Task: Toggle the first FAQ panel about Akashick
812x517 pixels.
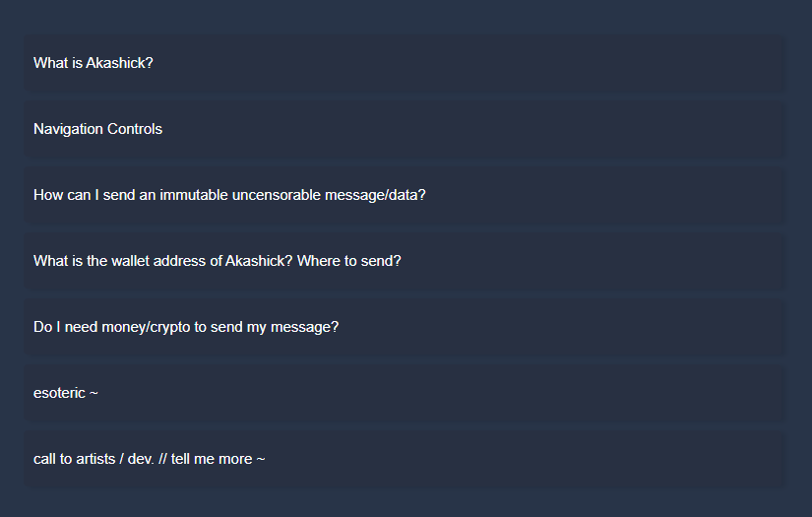Action: click(x=404, y=63)
